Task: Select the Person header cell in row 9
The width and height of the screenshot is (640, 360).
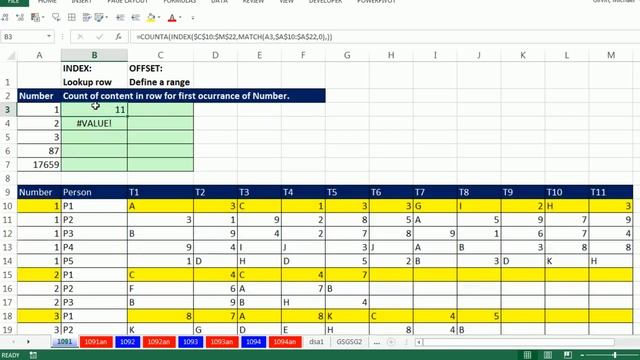Action: point(94,192)
